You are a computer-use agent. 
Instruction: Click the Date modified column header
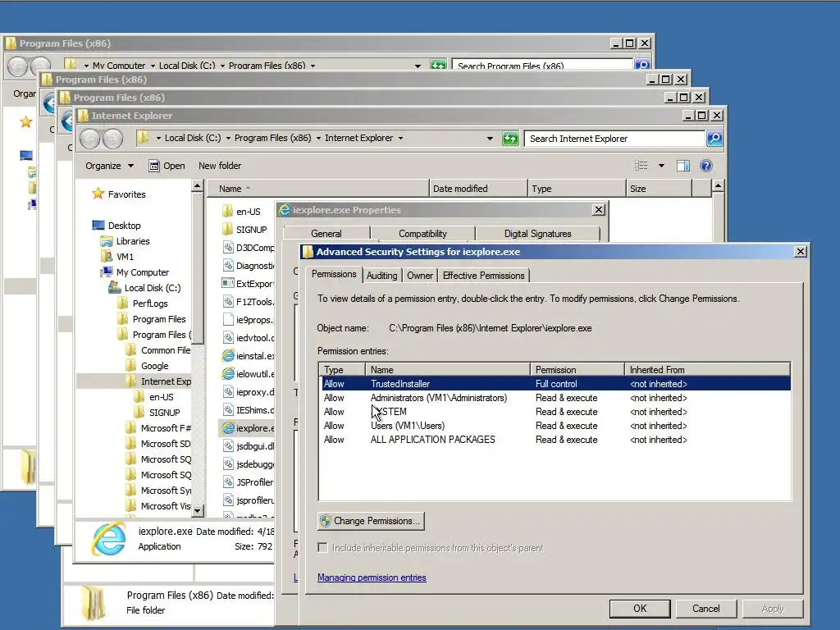pos(478,189)
